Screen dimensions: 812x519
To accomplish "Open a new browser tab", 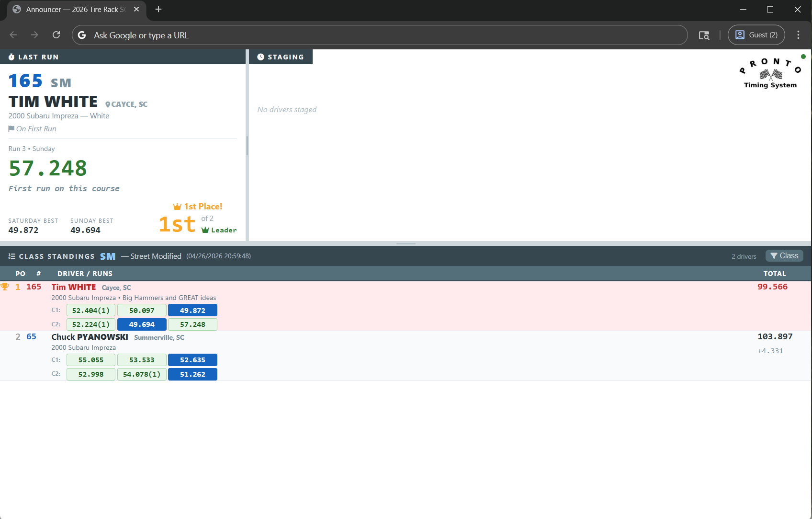I will 158,10.
